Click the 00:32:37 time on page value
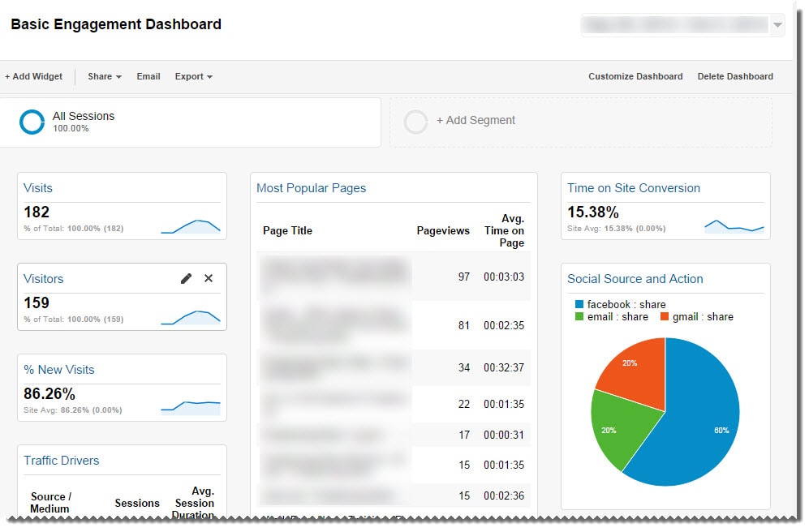Screen dimensions: 809x532 504,368
